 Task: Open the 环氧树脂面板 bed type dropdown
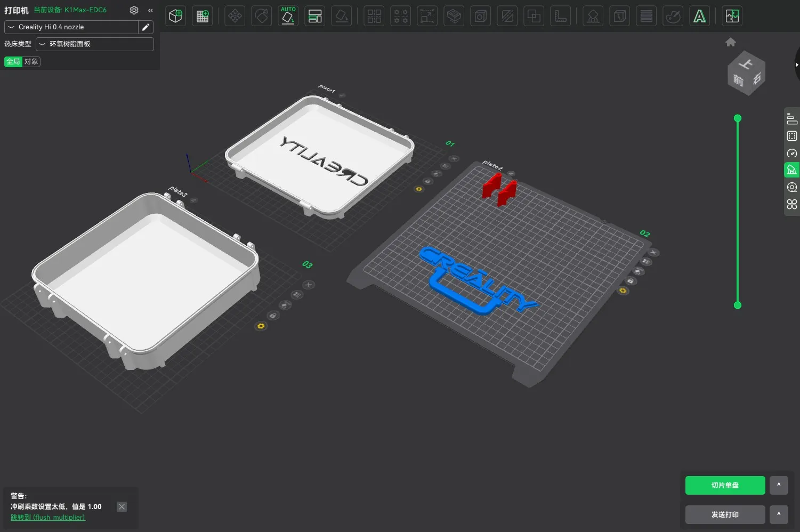point(95,44)
